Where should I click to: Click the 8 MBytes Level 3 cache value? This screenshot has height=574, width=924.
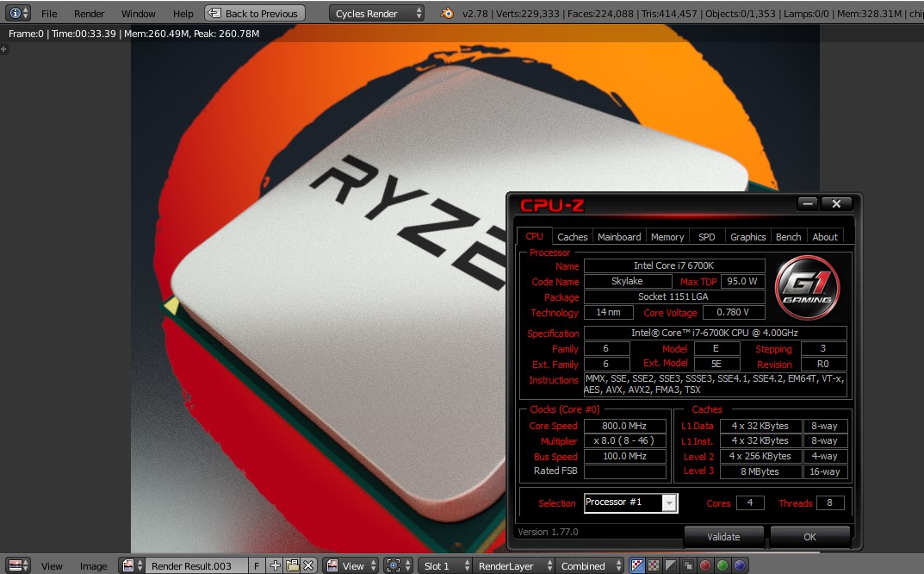pyautogui.click(x=760, y=471)
